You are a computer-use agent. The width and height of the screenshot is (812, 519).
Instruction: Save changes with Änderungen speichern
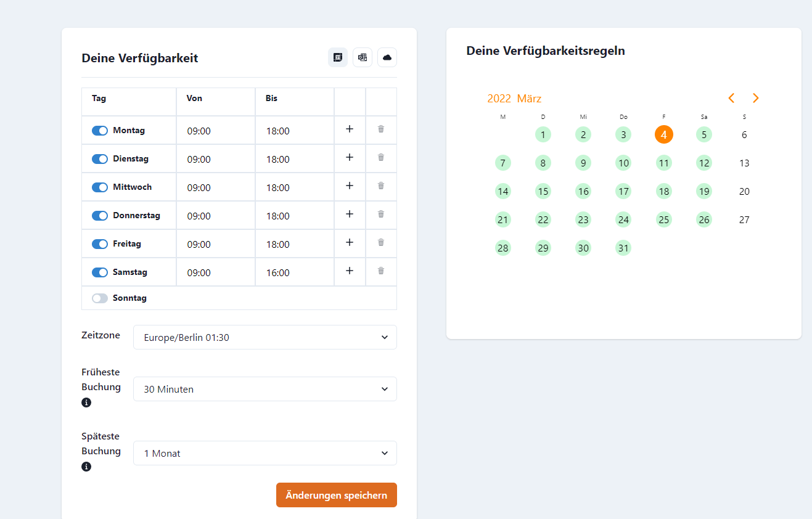(x=337, y=495)
